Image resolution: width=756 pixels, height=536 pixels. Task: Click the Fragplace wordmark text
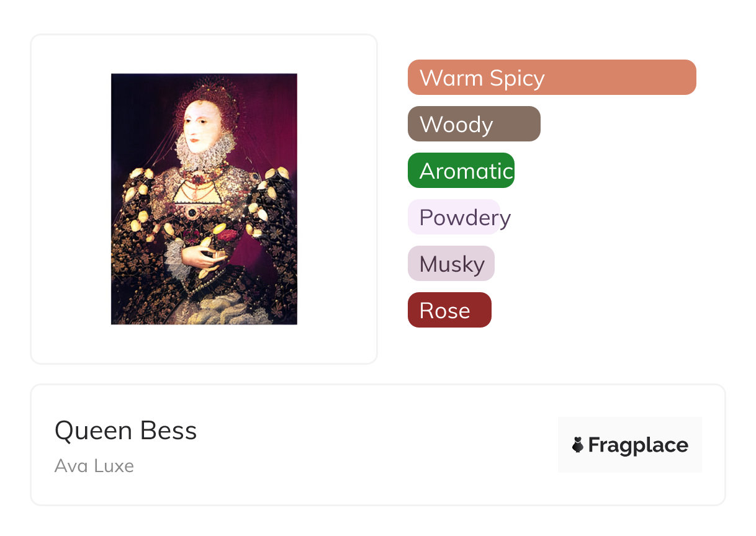click(x=638, y=445)
